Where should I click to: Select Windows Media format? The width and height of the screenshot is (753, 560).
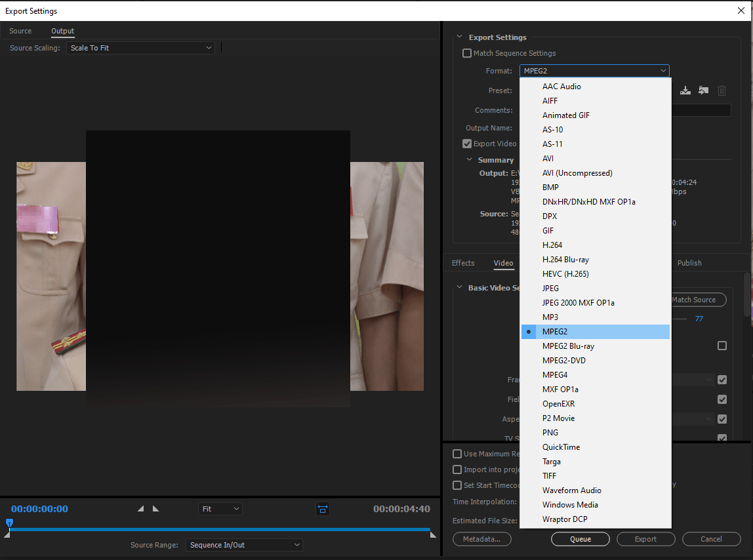[x=596, y=505]
